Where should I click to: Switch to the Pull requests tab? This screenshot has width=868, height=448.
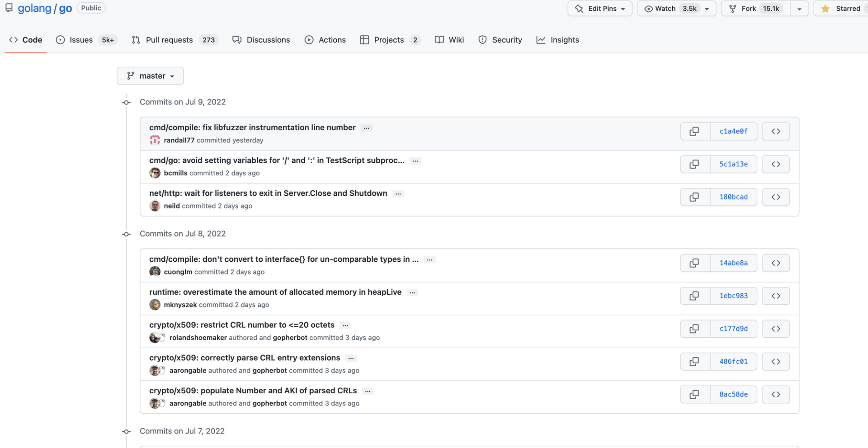click(x=169, y=40)
